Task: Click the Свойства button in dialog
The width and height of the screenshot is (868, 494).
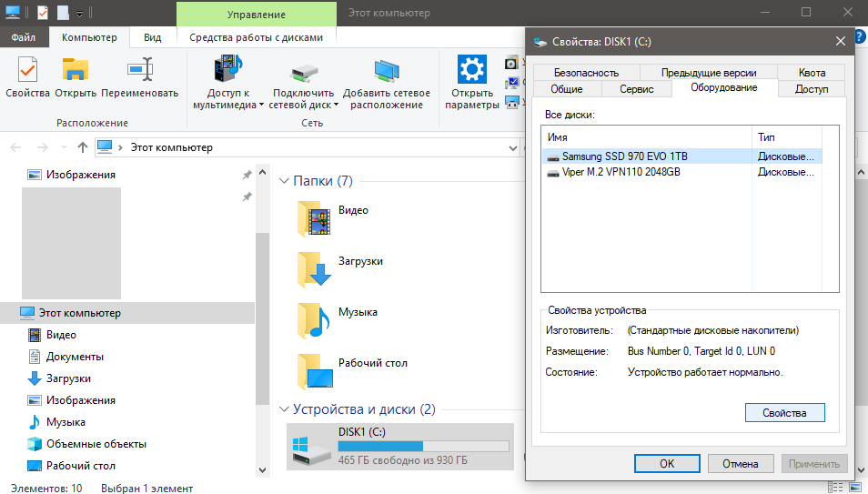Action: (x=785, y=413)
